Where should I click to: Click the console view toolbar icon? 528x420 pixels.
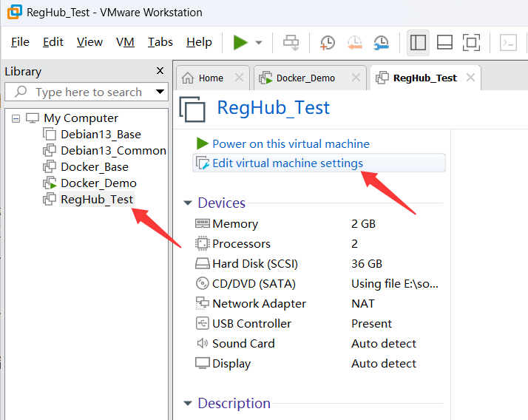click(x=508, y=43)
